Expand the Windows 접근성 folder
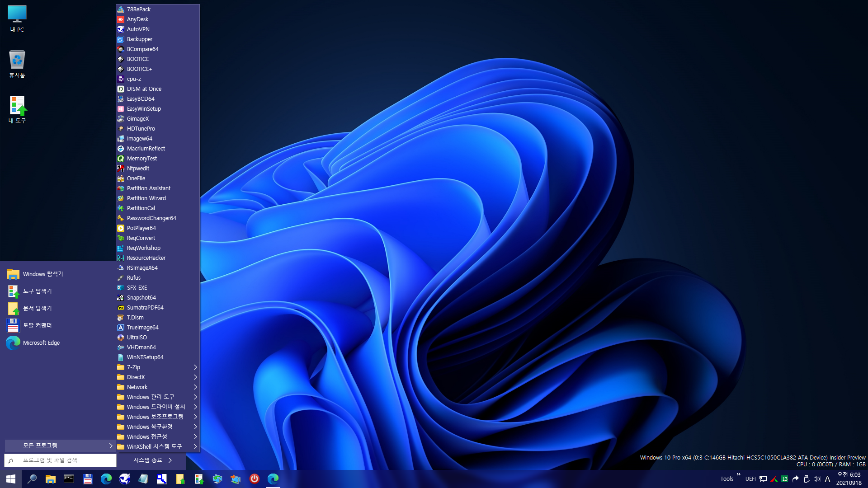This screenshot has width=868, height=488. pyautogui.click(x=157, y=436)
